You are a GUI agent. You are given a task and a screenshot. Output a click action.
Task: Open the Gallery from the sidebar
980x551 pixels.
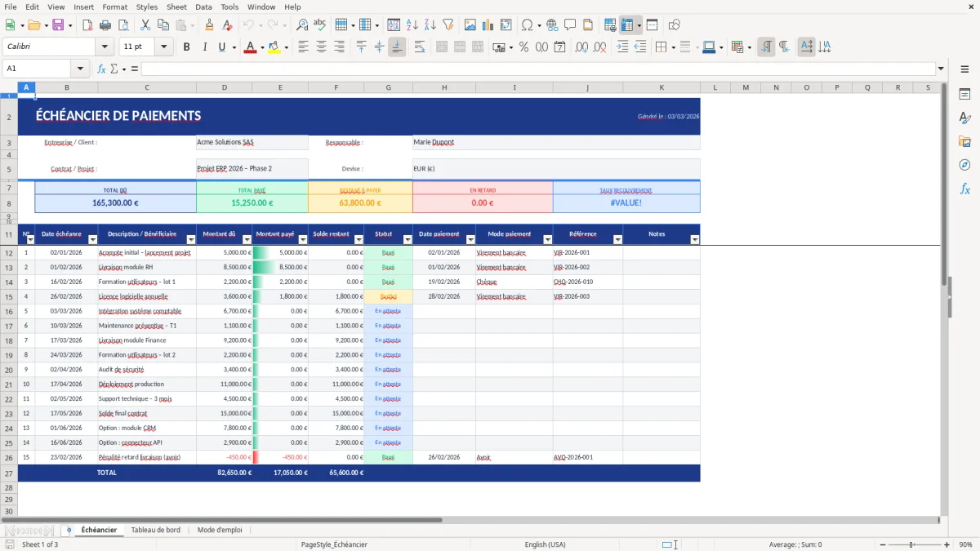965,140
